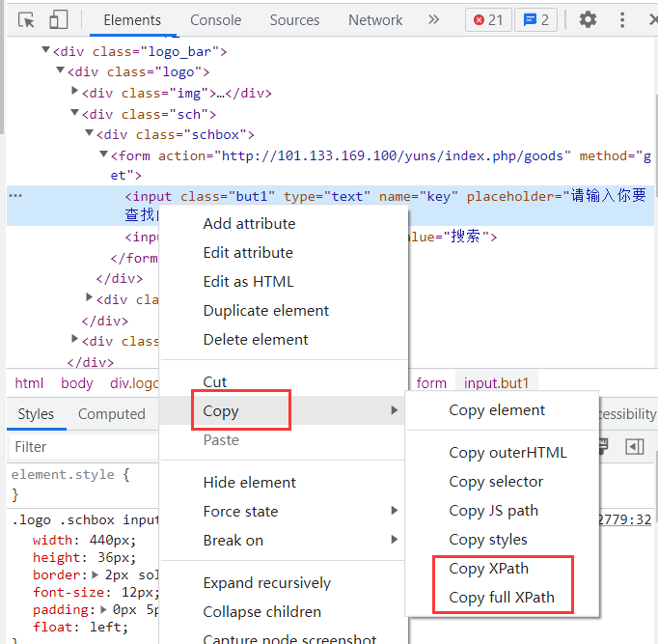Expand the border property triangle
658x644 pixels.
click(96, 574)
